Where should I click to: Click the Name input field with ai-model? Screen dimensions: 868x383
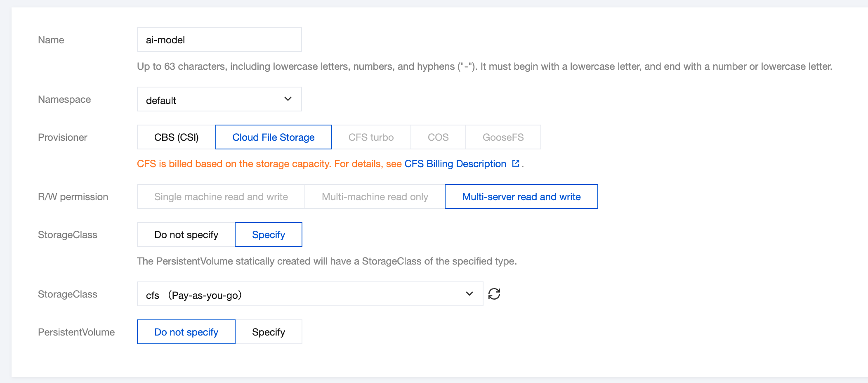[219, 40]
